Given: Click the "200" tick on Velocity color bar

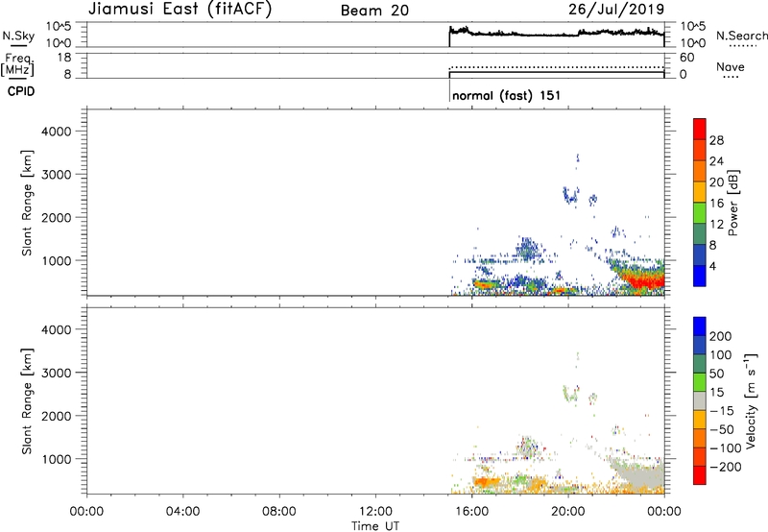Looking at the screenshot, I should [721, 336].
